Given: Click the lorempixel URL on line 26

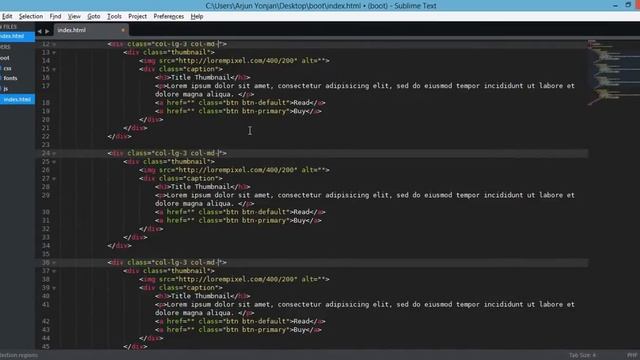Looking at the screenshot, I should (238, 170).
